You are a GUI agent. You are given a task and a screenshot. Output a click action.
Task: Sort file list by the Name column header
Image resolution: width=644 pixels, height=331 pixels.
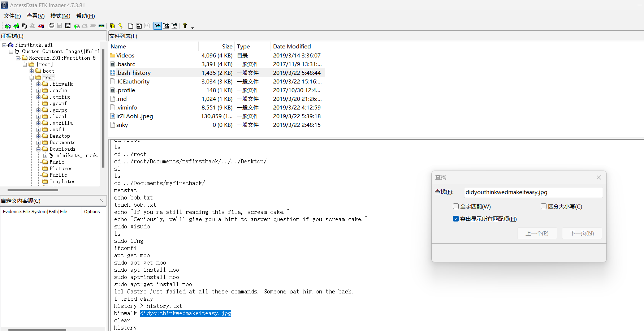[154, 46]
